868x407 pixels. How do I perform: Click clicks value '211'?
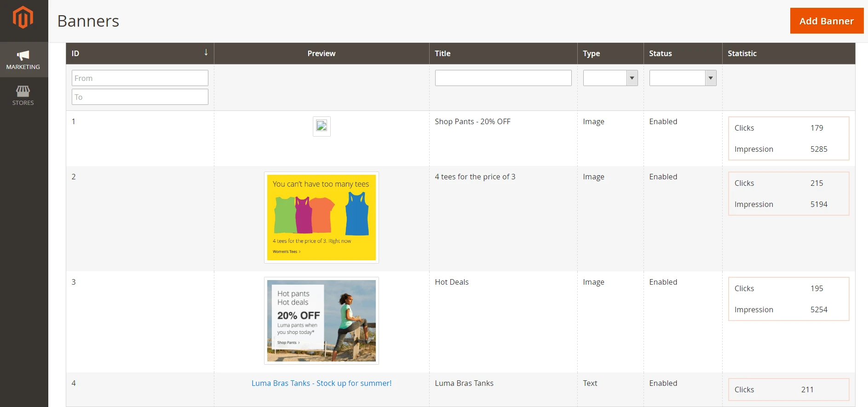coord(807,390)
